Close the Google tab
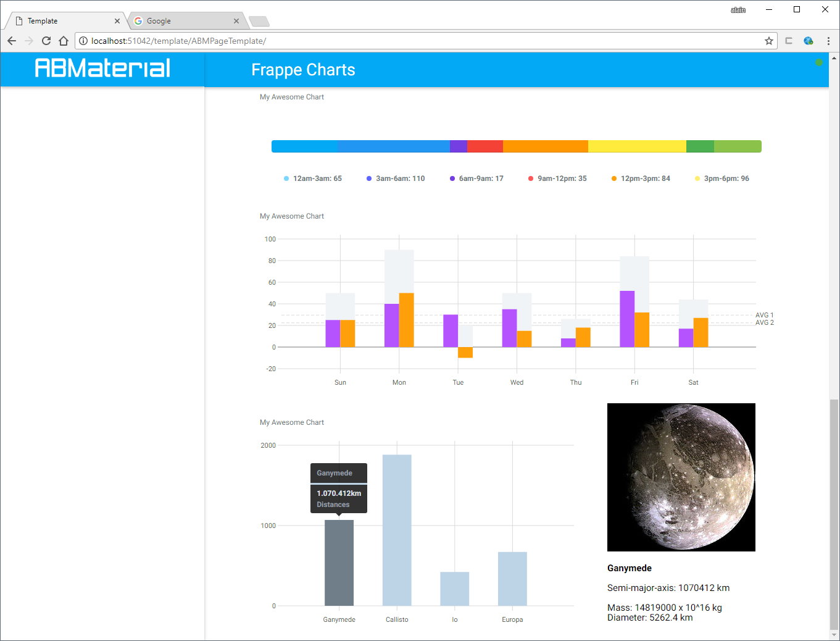This screenshot has height=641, width=840. click(236, 21)
